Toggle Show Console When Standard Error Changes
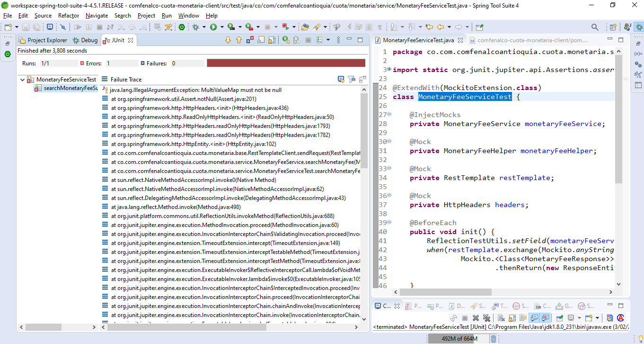Viewport: 644px width, 344px height. point(545,318)
